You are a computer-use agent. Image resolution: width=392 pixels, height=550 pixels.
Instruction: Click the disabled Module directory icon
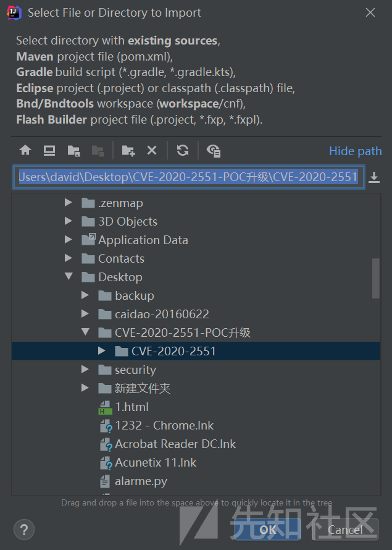(98, 151)
